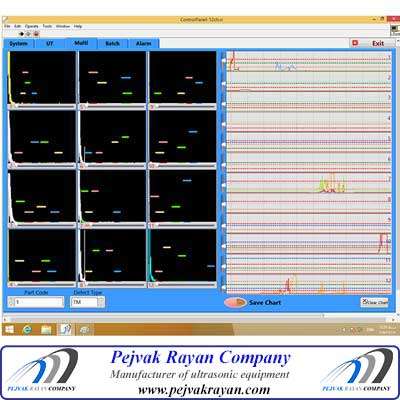Toggle chart channel 2 slider marker
The height and width of the screenshot is (400, 400).
224,84
